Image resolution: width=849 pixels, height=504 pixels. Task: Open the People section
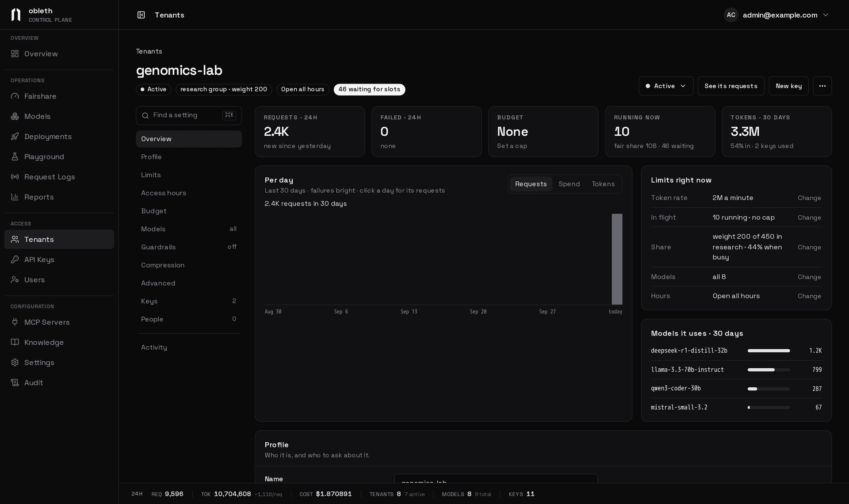tap(189, 319)
